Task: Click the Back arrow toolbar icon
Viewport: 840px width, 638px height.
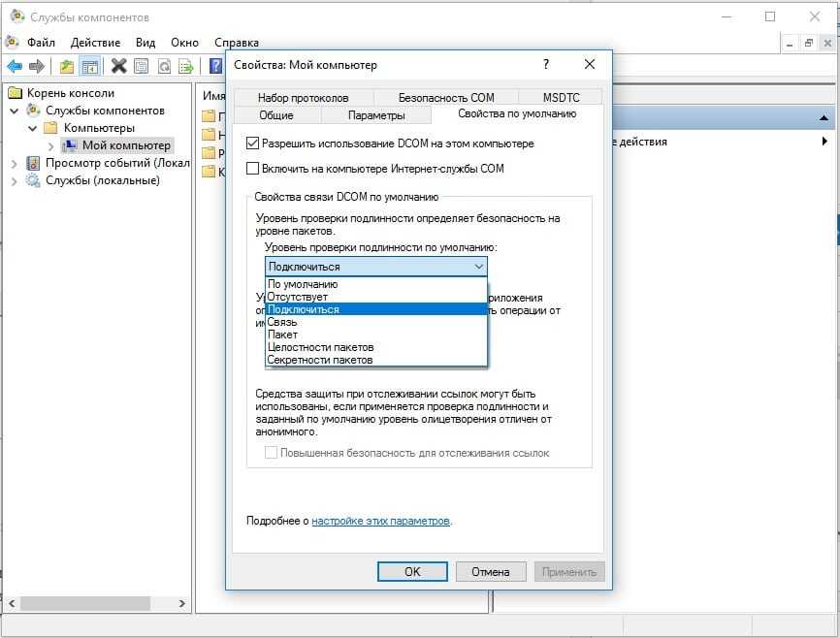Action: [x=15, y=66]
